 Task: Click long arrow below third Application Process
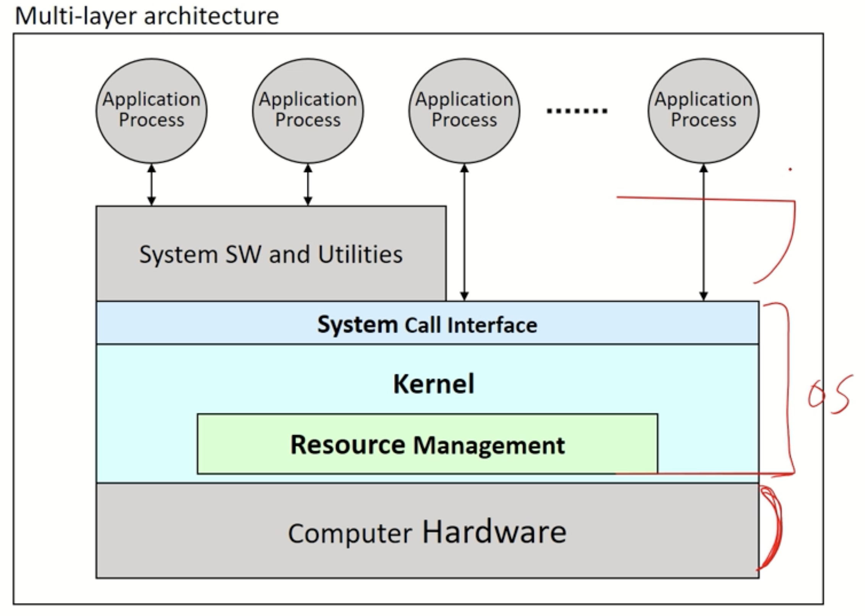[x=464, y=232]
